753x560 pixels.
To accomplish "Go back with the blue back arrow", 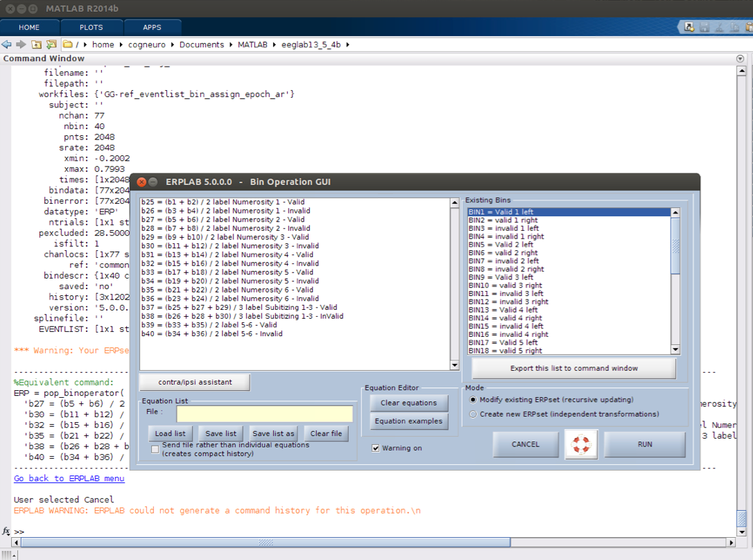I will coord(7,44).
